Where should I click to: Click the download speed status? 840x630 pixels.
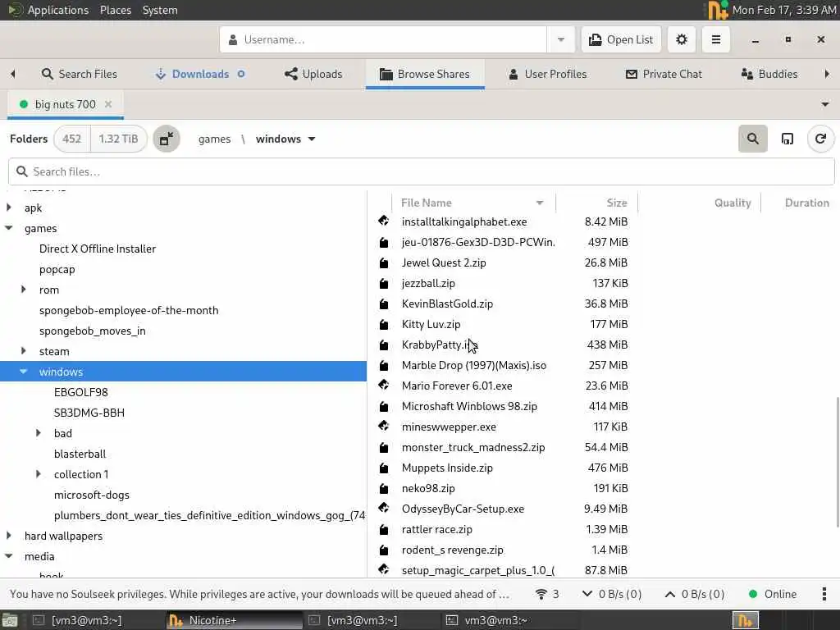612,594
